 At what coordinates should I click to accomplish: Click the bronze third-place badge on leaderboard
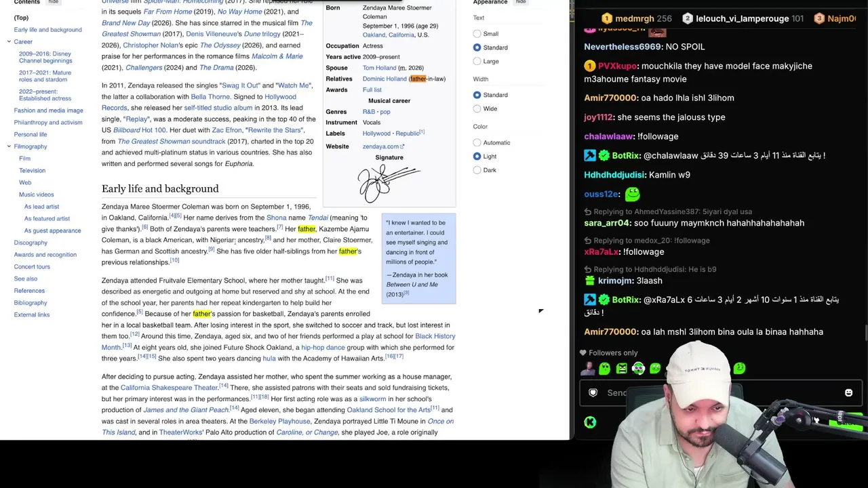819,19
